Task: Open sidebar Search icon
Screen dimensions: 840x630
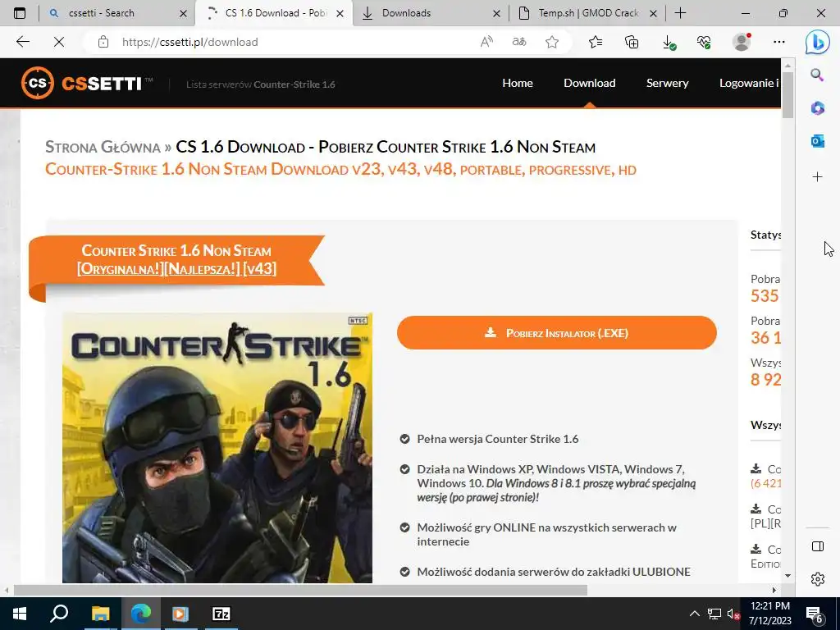Action: (817, 75)
